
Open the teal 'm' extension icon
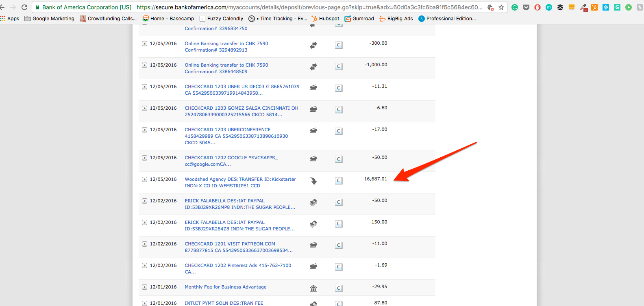tap(549, 7)
